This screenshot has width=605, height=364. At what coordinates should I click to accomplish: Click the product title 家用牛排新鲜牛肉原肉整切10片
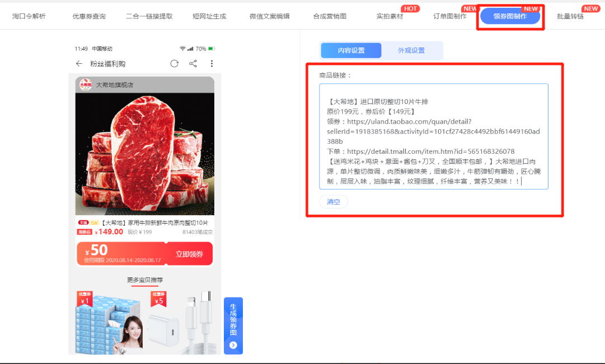pyautogui.click(x=168, y=223)
